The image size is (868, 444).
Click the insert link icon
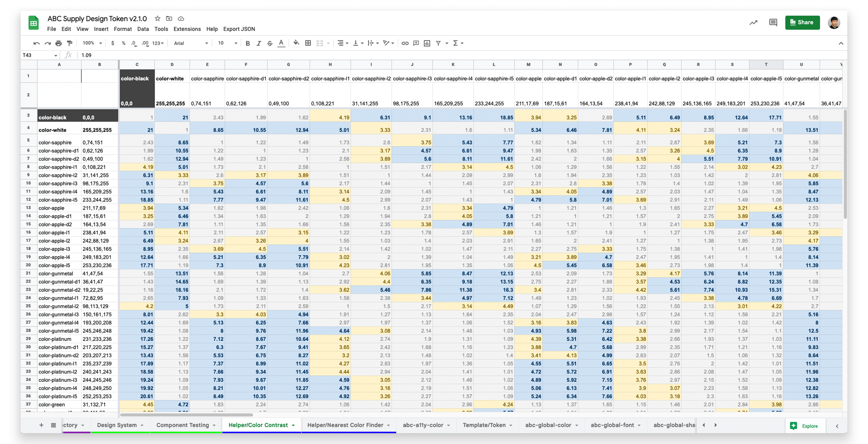click(x=405, y=43)
